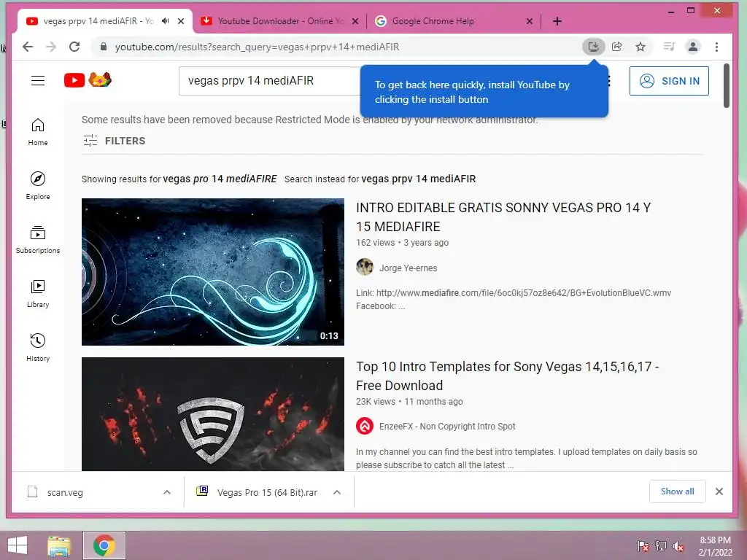Screen dimensions: 747x560
Task: Reload the YouTube page
Action: (x=74, y=47)
